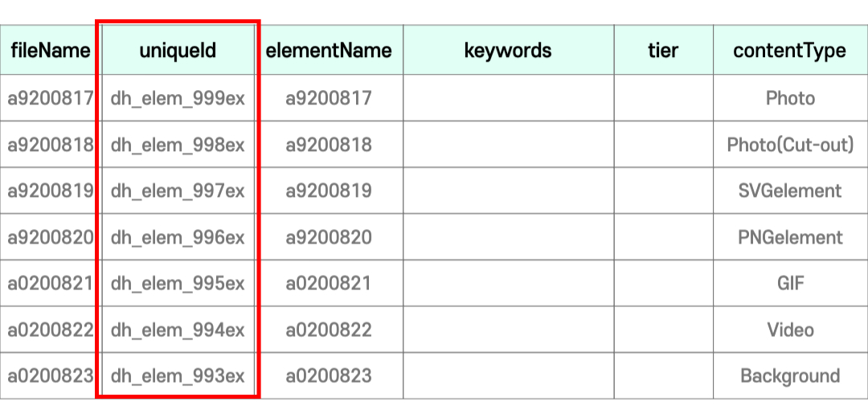Select the keywords column header
This screenshot has width=868, height=418.
508,51
